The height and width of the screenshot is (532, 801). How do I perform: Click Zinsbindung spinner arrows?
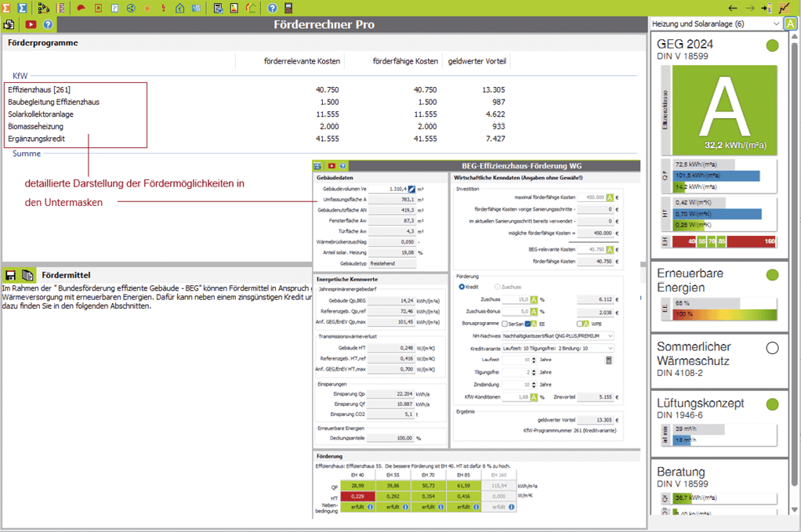pyautogui.click(x=534, y=385)
